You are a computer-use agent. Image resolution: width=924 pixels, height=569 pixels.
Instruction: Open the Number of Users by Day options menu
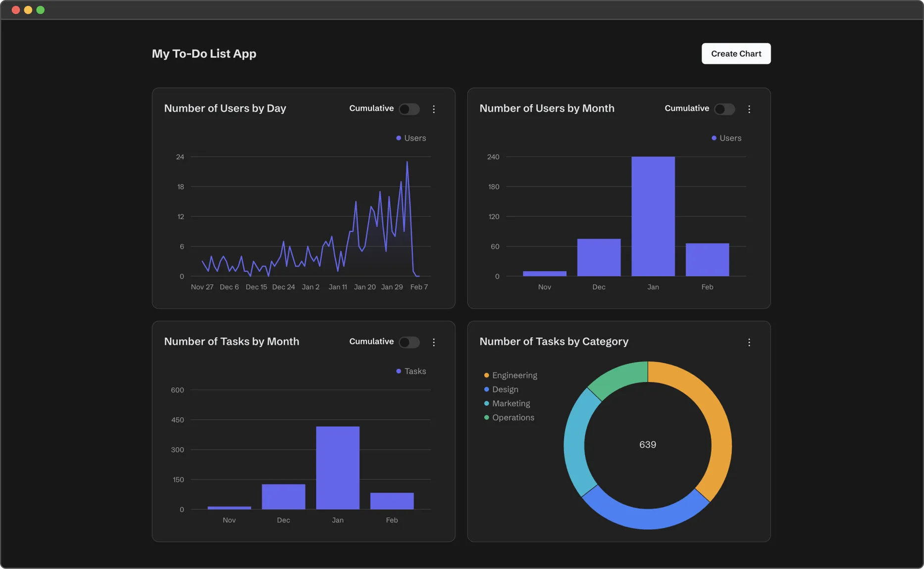click(x=434, y=109)
